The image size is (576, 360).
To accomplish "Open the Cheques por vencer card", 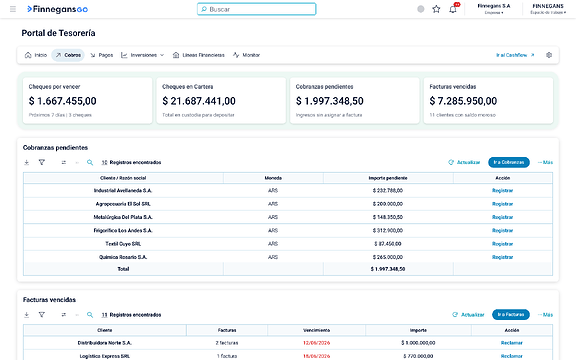I will 87,100.
